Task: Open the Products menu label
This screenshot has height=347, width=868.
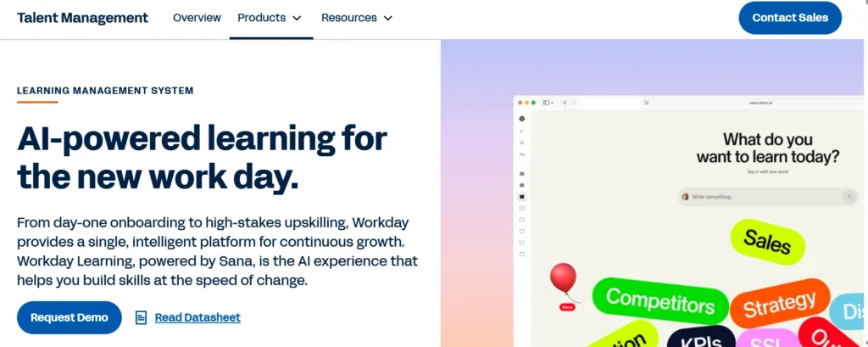Action: click(261, 18)
